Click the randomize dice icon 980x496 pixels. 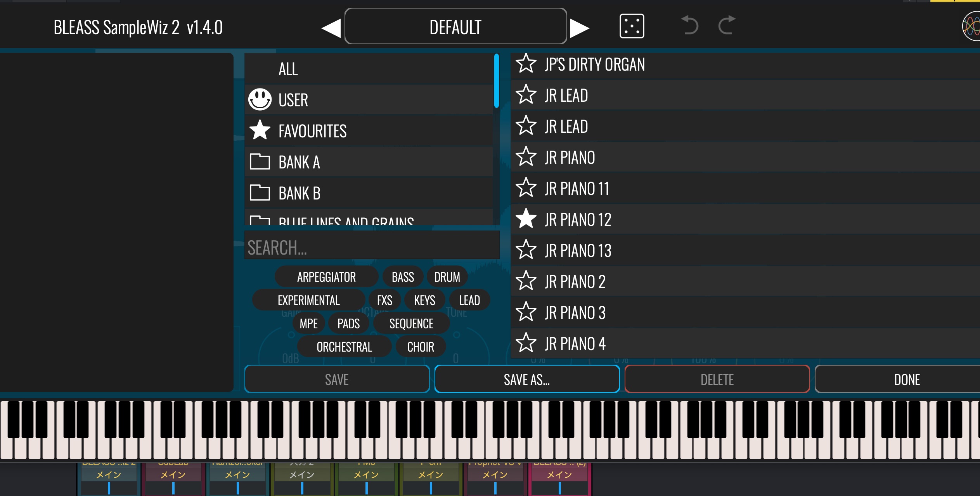tap(632, 26)
